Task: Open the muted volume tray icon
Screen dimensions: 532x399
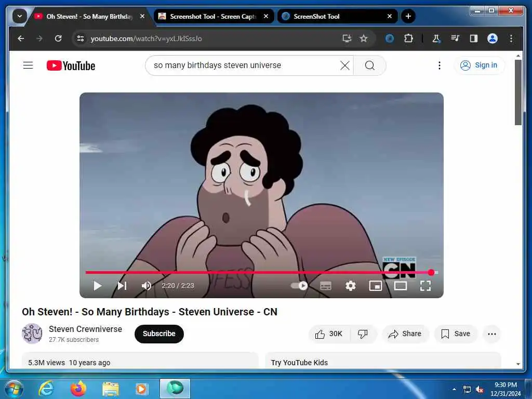Action: click(x=480, y=390)
